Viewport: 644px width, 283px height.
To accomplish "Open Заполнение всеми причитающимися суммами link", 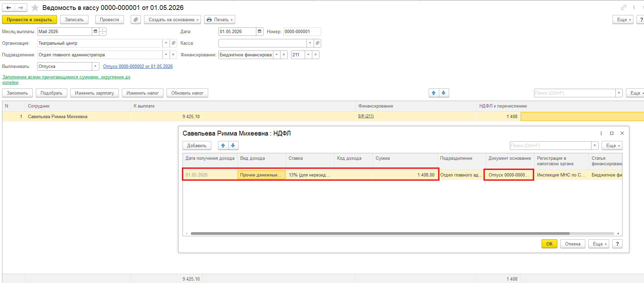I will (x=66, y=80).
